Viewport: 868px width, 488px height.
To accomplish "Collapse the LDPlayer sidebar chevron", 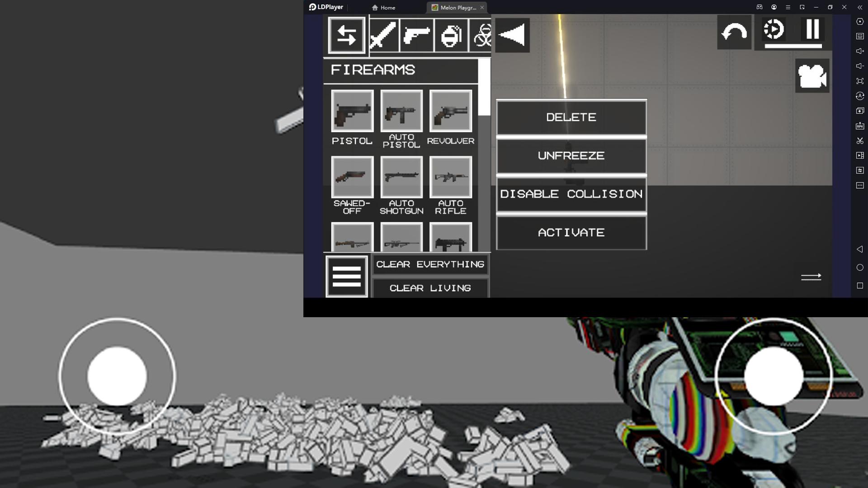I will pyautogui.click(x=859, y=7).
